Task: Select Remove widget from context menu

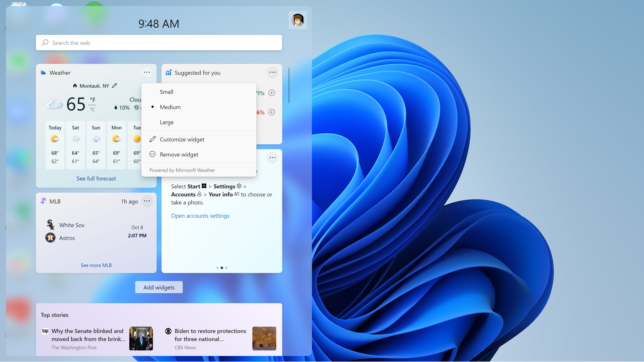Action: pyautogui.click(x=179, y=154)
